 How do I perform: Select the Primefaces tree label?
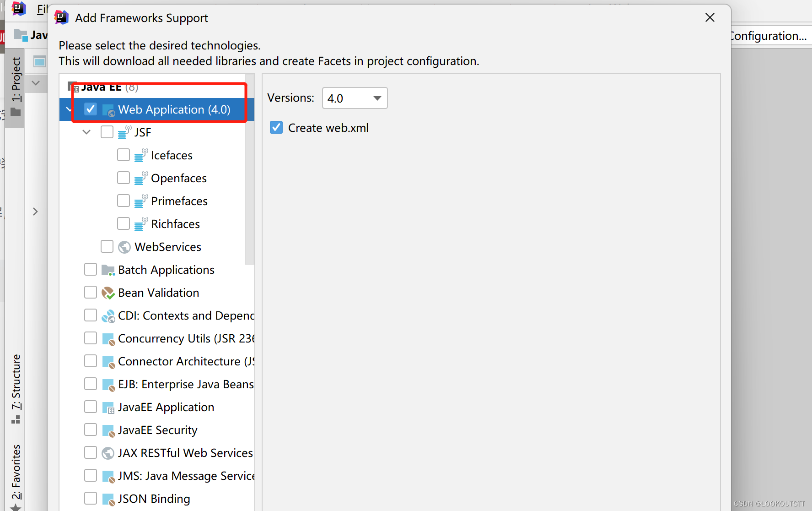[x=179, y=201]
